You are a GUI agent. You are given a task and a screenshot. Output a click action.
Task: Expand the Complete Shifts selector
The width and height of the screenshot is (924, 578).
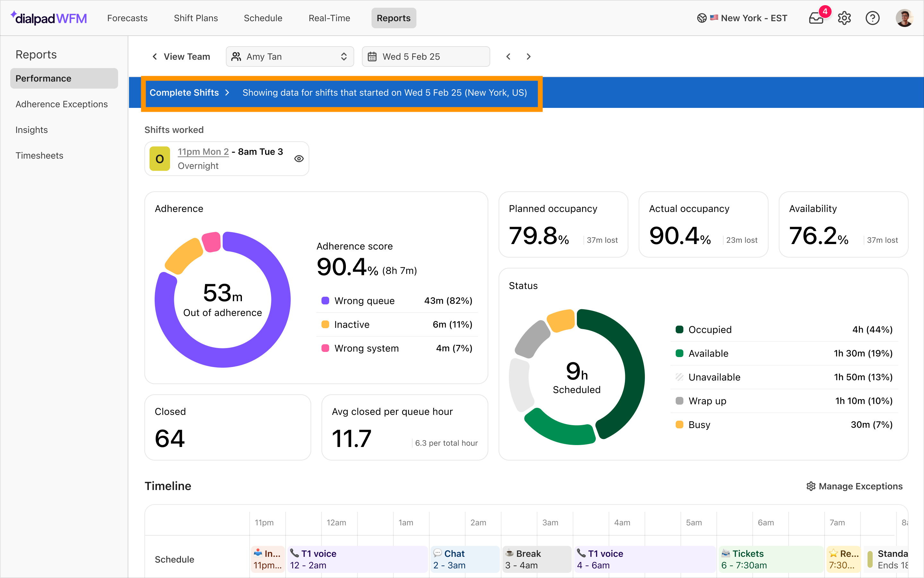pyautogui.click(x=189, y=92)
